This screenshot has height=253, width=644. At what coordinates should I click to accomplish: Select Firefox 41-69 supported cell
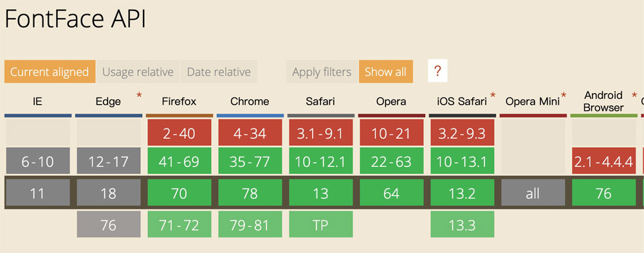179,161
